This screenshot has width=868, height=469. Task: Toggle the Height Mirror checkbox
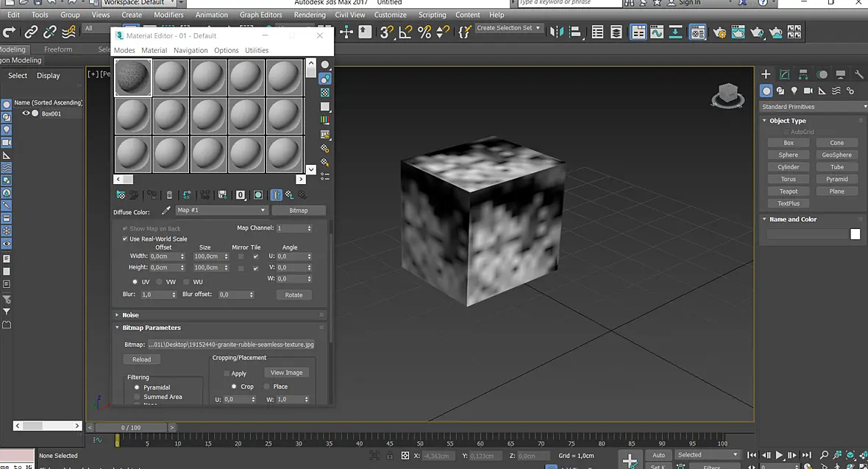point(241,268)
